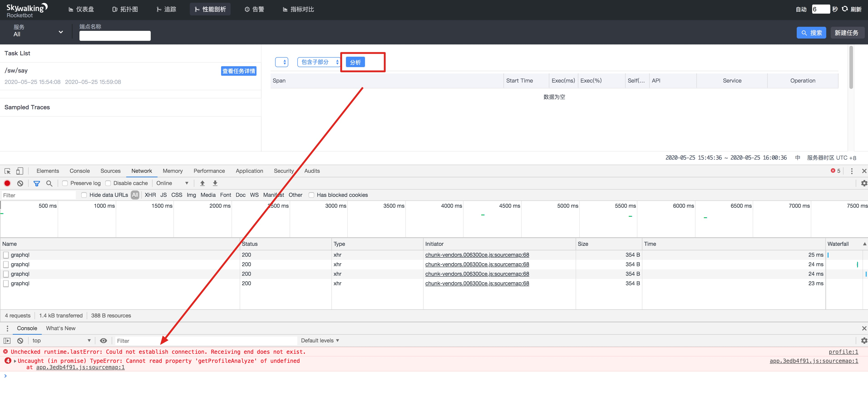Click the console live expression eye icon
This screenshot has width=868, height=395.
[104, 341]
